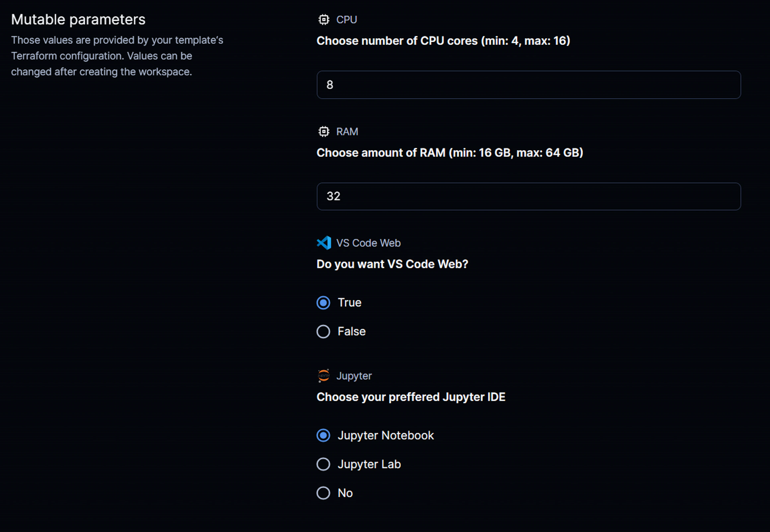Click the VS Code Web logo icon
Image resolution: width=770 pixels, height=532 pixels.
(324, 243)
